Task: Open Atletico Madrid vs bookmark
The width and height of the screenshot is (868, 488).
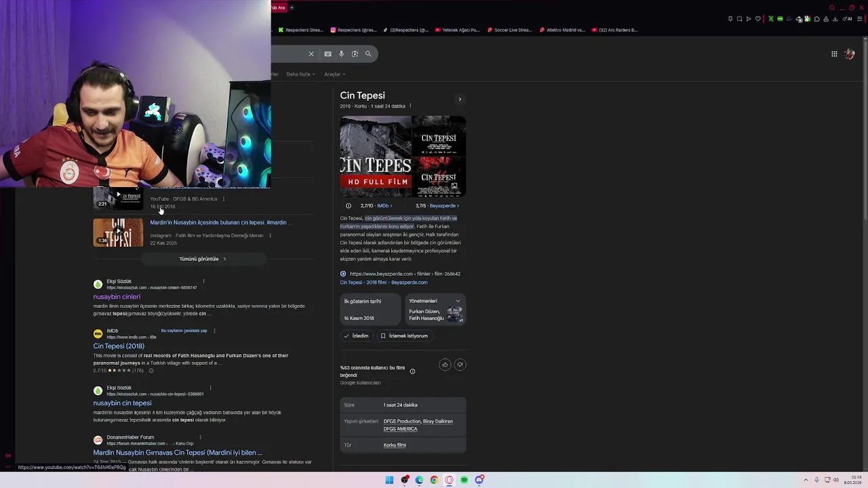Action: tap(562, 30)
